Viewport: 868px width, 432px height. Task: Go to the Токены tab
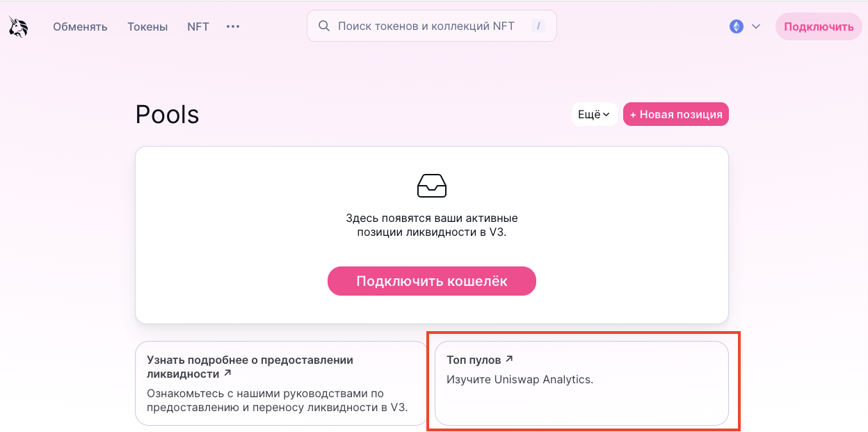147,27
